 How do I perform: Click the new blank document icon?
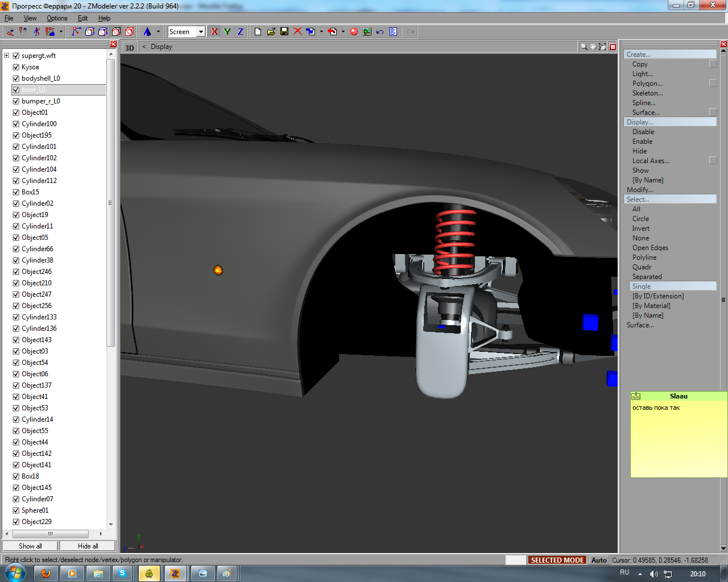pos(258,32)
